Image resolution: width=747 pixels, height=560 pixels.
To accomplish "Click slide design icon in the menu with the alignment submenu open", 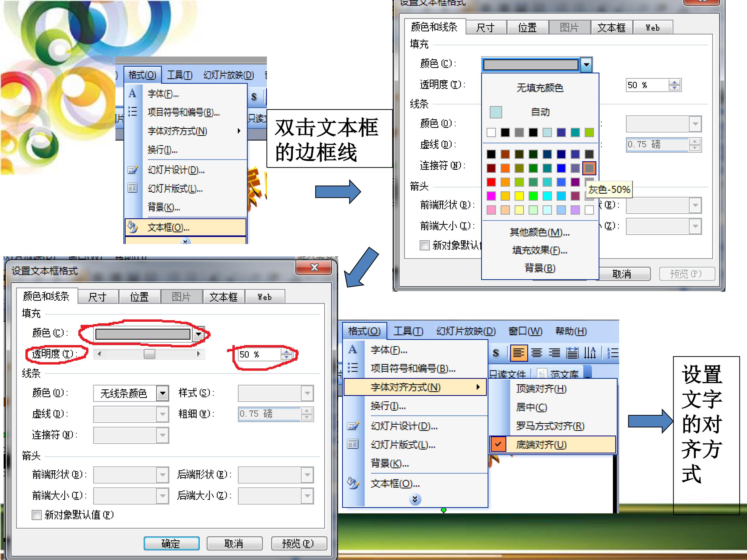I will 353,426.
